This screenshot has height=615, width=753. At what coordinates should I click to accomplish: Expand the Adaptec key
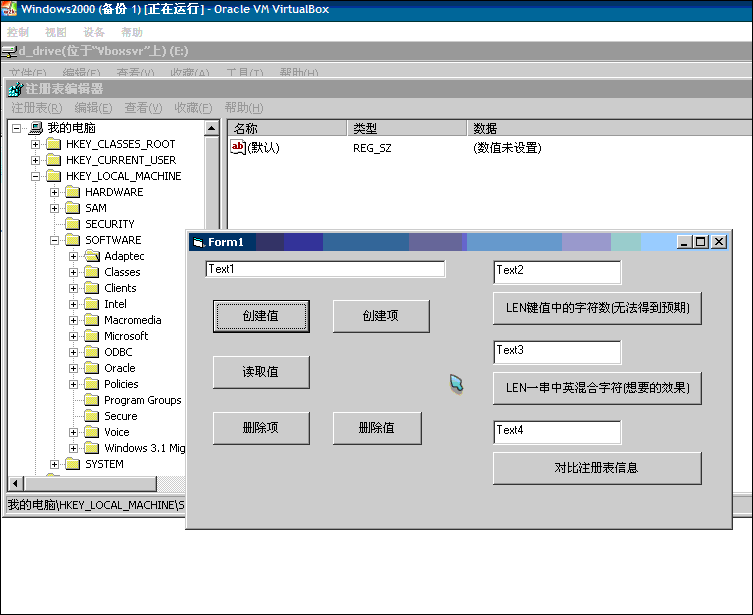73,256
